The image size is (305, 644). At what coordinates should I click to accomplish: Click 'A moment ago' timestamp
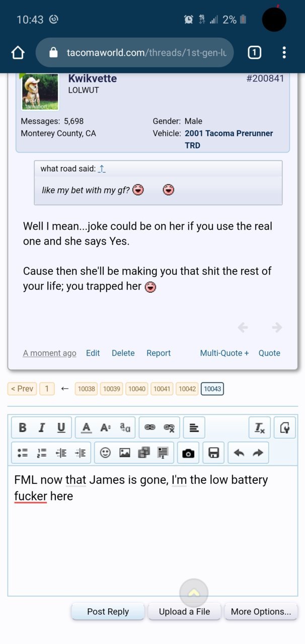coord(49,353)
